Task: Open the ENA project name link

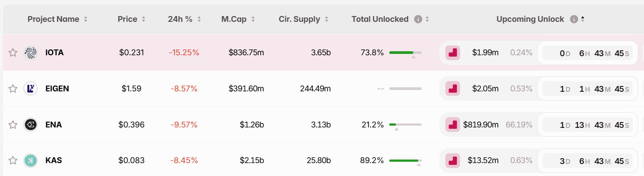Action: click(53, 125)
